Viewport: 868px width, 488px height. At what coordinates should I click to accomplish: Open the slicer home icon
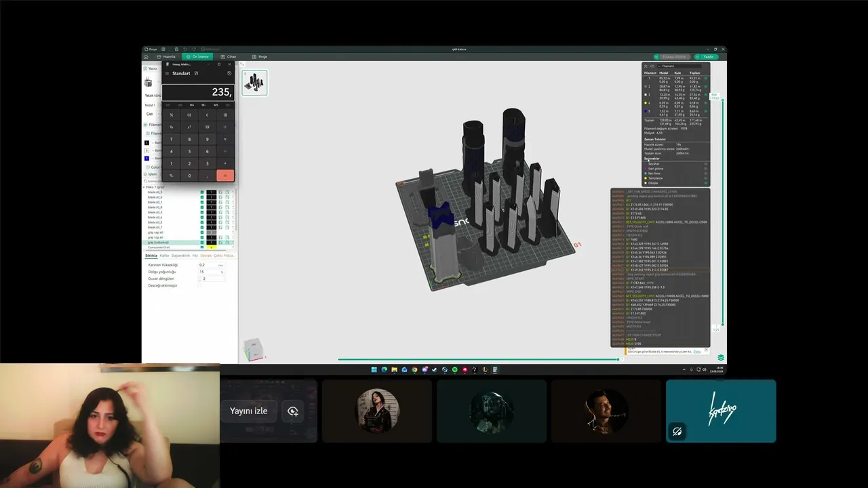tap(146, 57)
